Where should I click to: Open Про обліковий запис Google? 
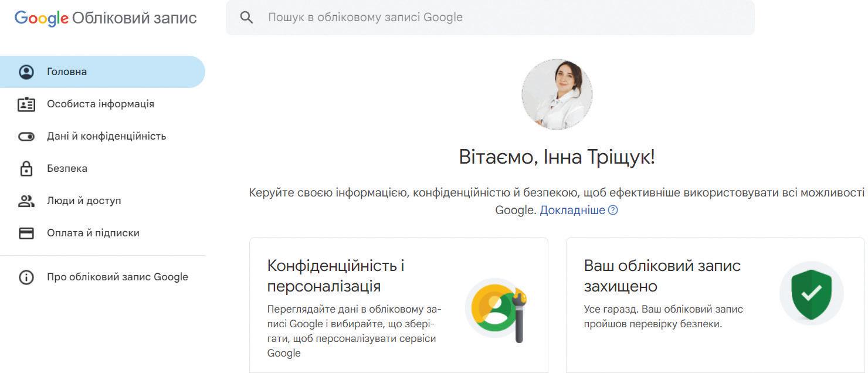tap(103, 277)
